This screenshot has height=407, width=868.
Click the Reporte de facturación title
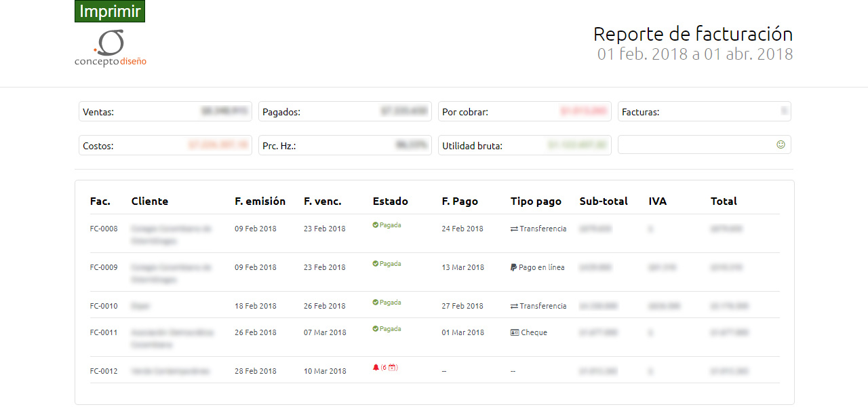693,34
